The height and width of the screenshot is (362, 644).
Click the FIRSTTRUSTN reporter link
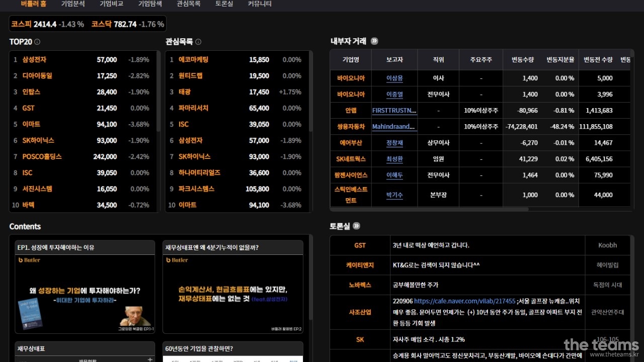(x=394, y=111)
